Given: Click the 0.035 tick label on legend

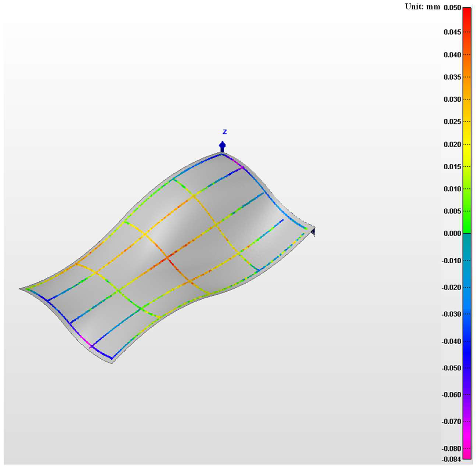Looking at the screenshot, I should (452, 77).
